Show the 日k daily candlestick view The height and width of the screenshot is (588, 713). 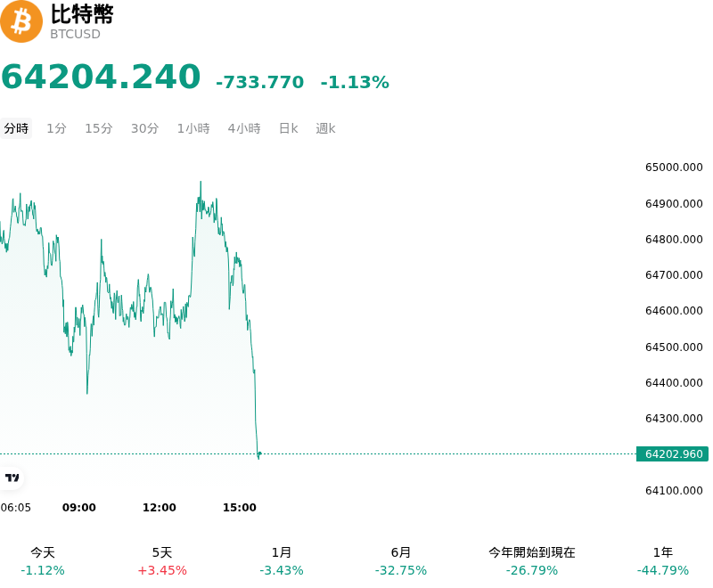pyautogui.click(x=288, y=128)
